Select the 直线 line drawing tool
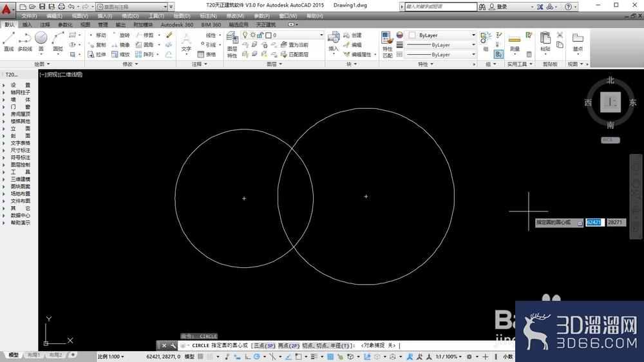 8,42
